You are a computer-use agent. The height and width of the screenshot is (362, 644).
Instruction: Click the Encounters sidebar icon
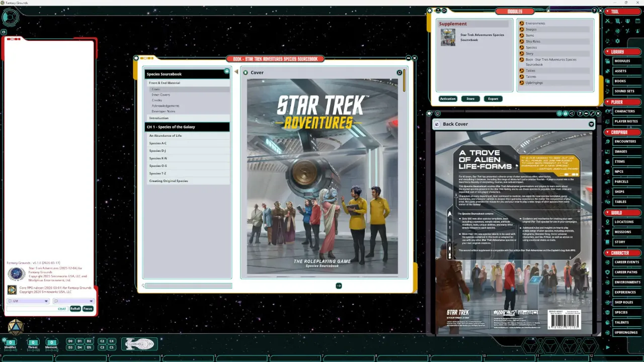point(608,141)
